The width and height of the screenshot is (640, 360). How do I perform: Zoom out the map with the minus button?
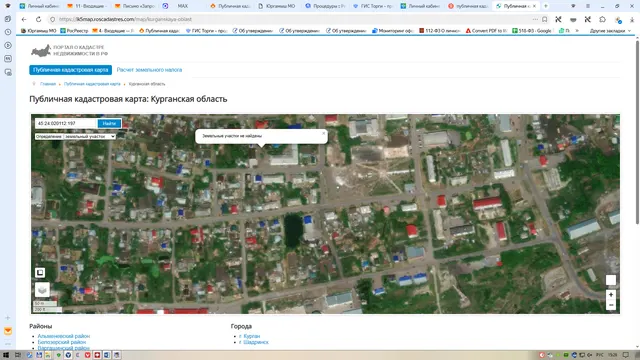point(611,305)
